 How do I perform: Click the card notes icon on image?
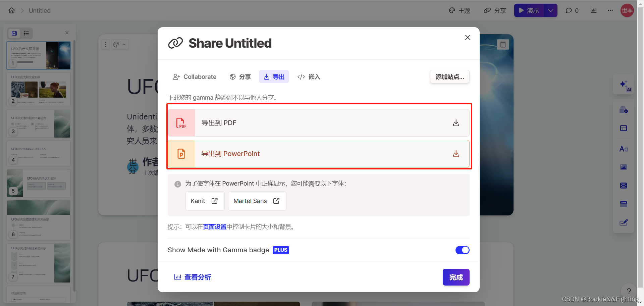click(x=503, y=44)
